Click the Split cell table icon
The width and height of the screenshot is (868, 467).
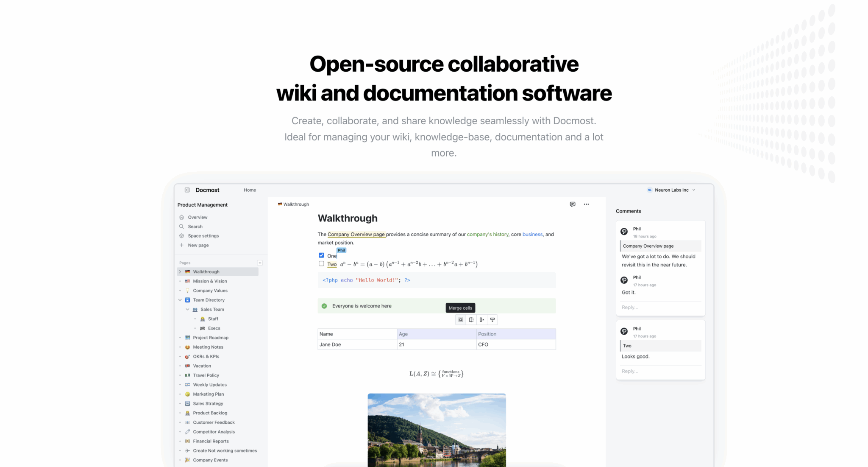pos(471,320)
